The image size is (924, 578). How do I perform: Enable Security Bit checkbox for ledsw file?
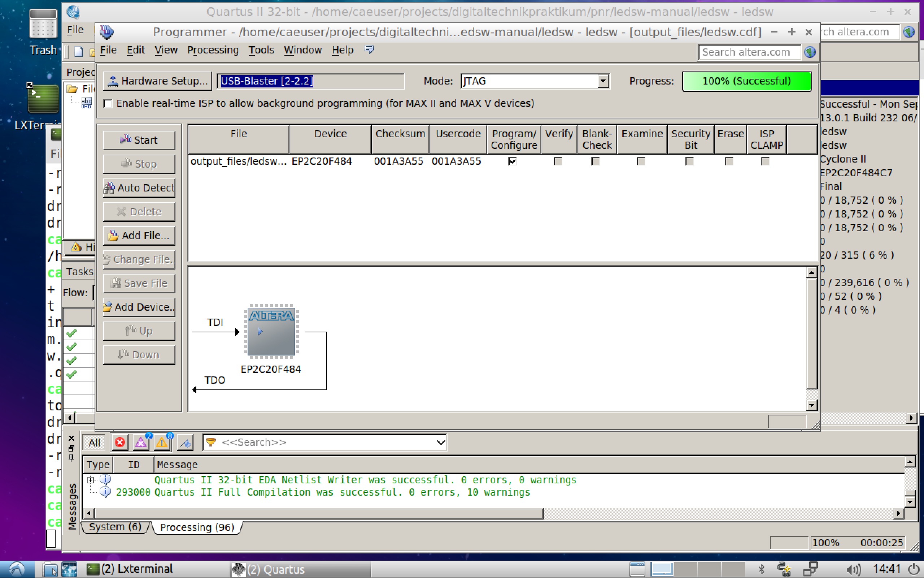pos(689,161)
